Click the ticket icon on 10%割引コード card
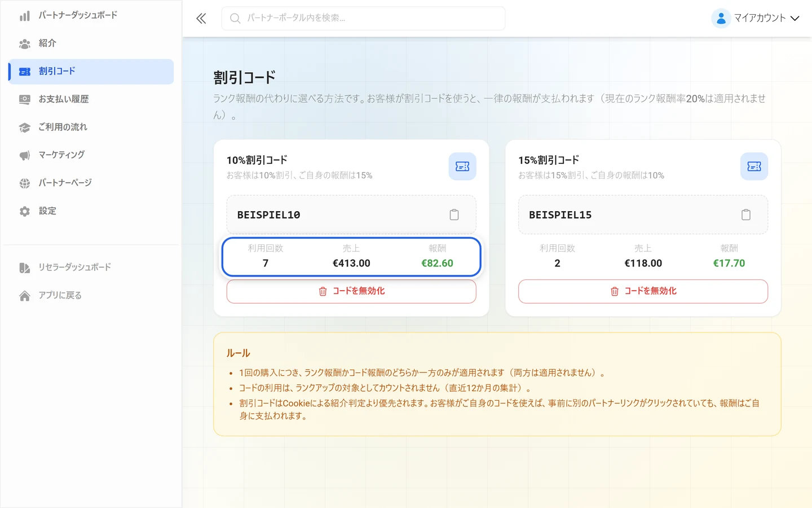This screenshot has width=812, height=508. (x=462, y=167)
